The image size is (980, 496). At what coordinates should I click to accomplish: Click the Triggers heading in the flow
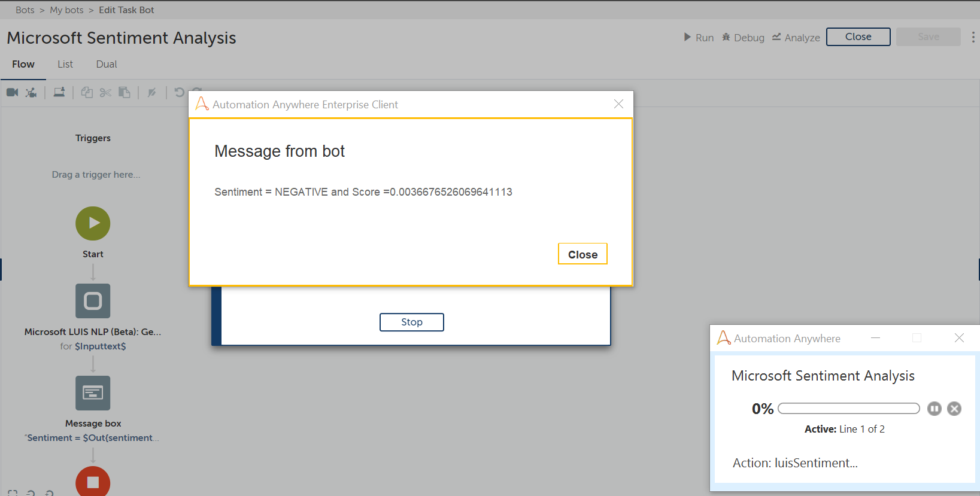(93, 138)
